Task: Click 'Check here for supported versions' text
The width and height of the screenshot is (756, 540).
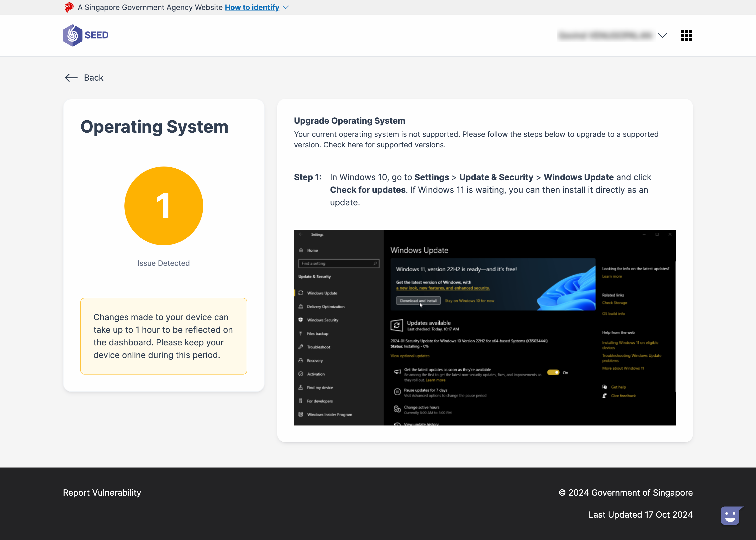Action: pyautogui.click(x=384, y=145)
